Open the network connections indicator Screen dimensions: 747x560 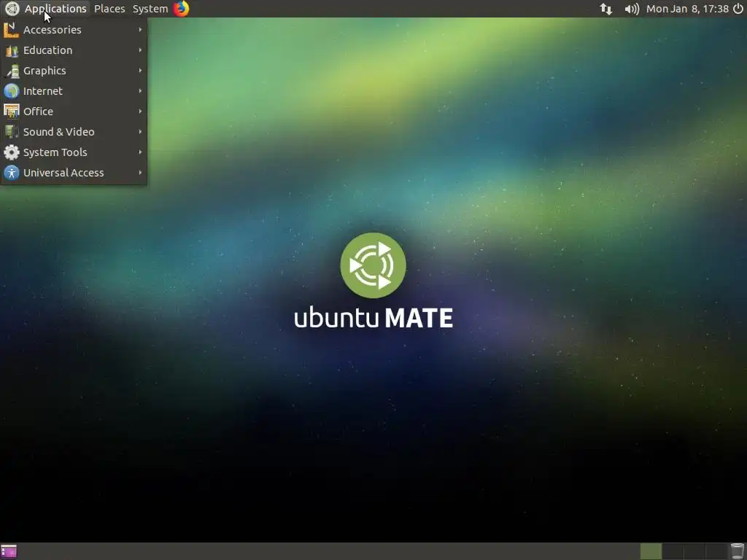[x=606, y=9]
